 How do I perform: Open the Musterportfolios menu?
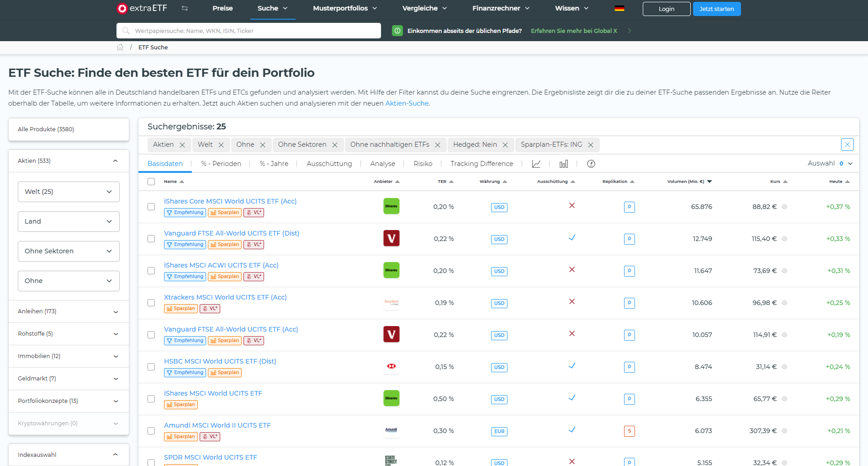(x=345, y=8)
